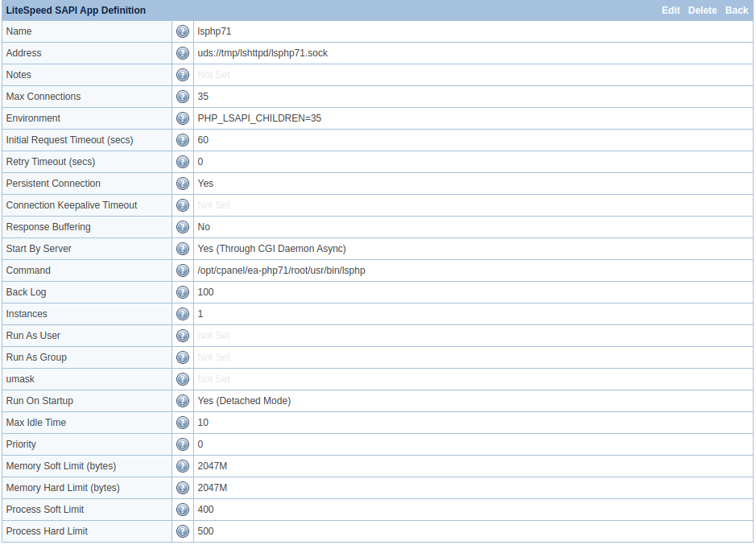Screen dimensions: 756x545
Task: View help for Initial Request Timeout
Action: pyautogui.click(x=183, y=139)
